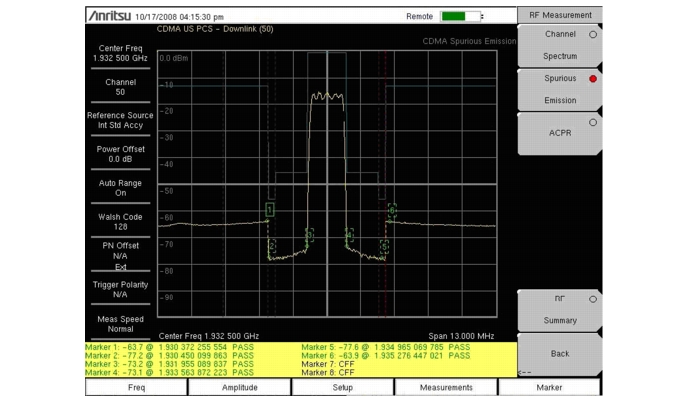Viewport: 689px width, 402px height.
Task: Choose the ACPR measurement option
Action: coord(560,132)
